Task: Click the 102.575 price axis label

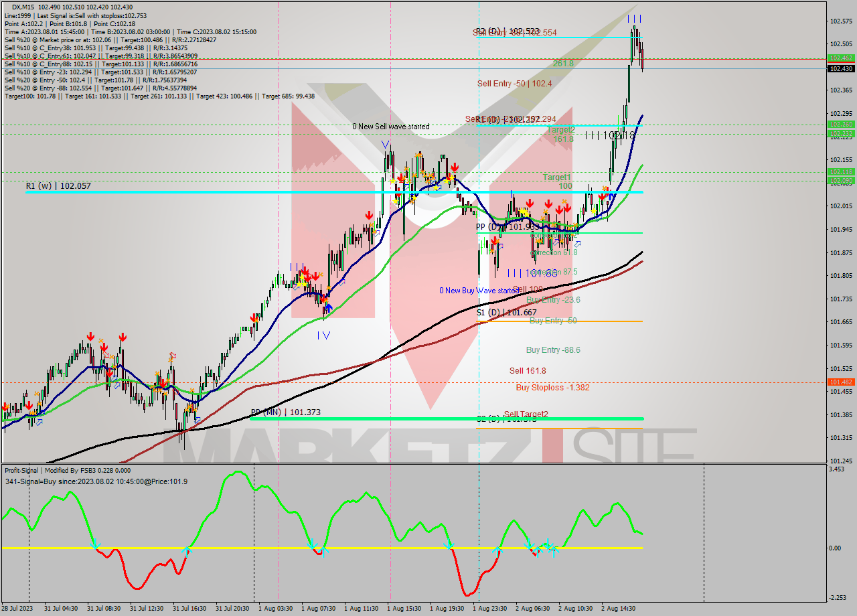Action: [841, 21]
